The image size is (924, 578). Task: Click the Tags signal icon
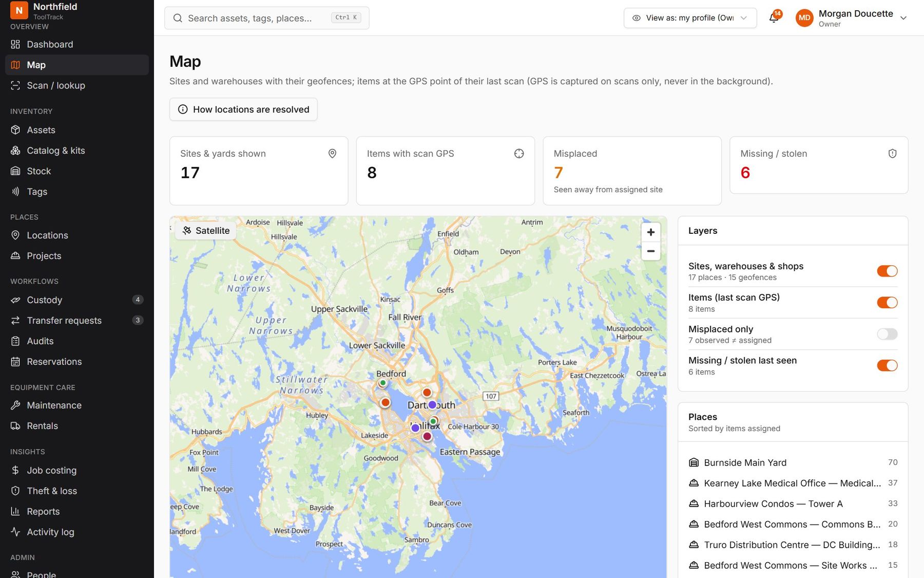tap(15, 192)
